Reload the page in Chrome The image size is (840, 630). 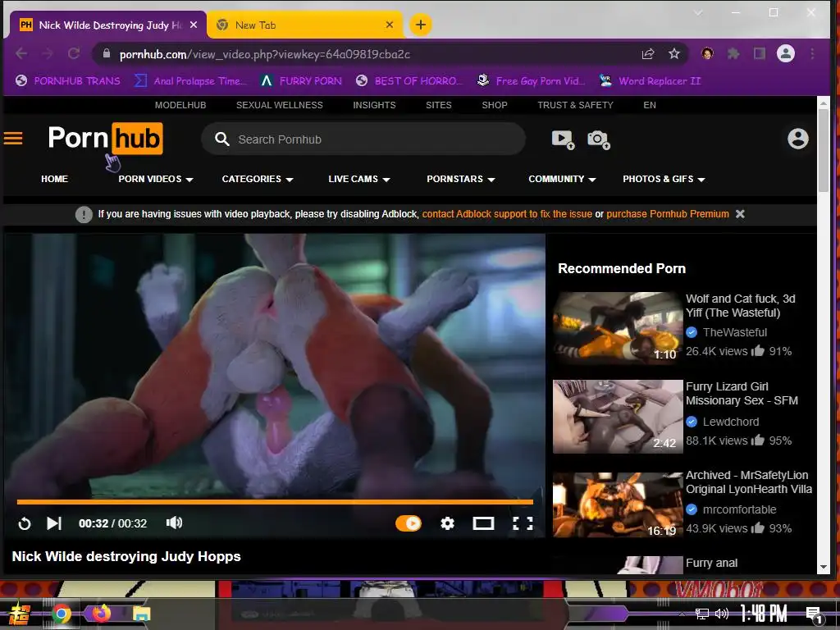74,53
